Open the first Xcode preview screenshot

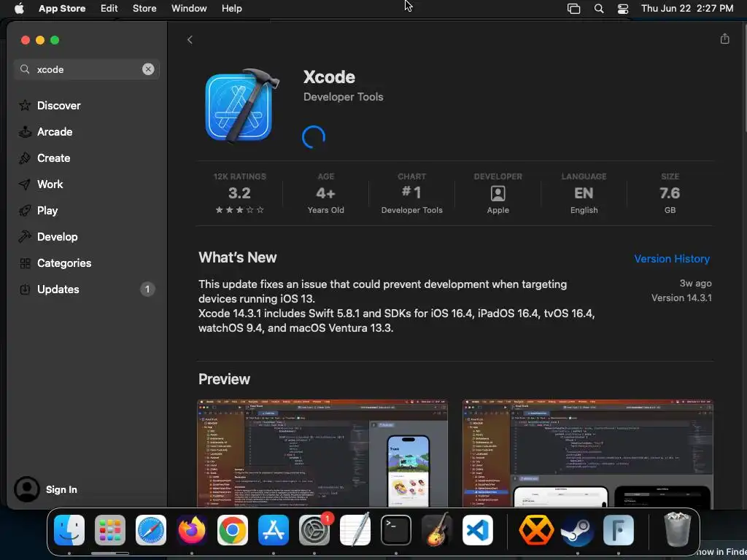point(322,454)
